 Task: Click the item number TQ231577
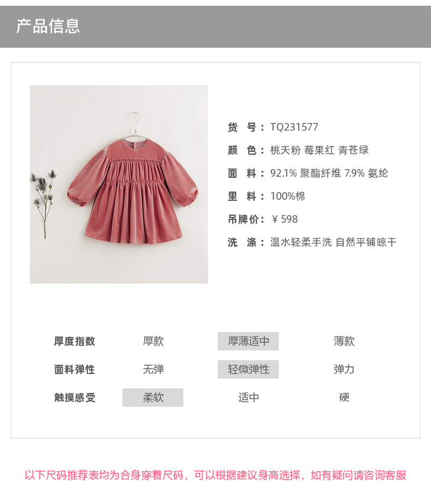(294, 127)
